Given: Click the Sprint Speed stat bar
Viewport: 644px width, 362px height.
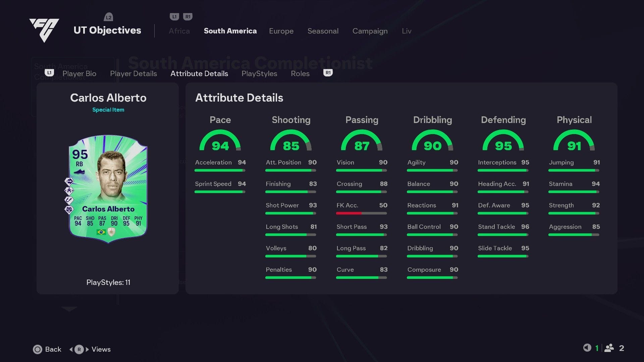Looking at the screenshot, I should click(x=220, y=192).
